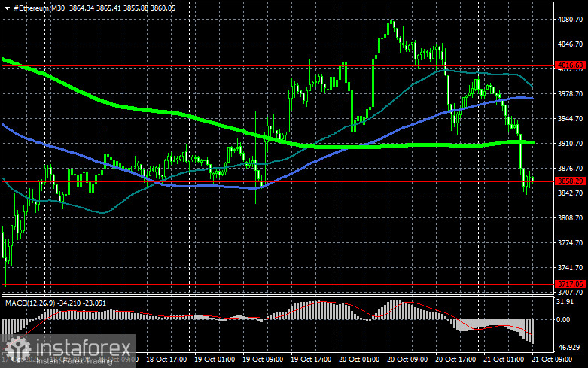Image resolution: width=588 pixels, height=368 pixels.
Task: Select the MACD value -34.210
Action: pos(69,303)
